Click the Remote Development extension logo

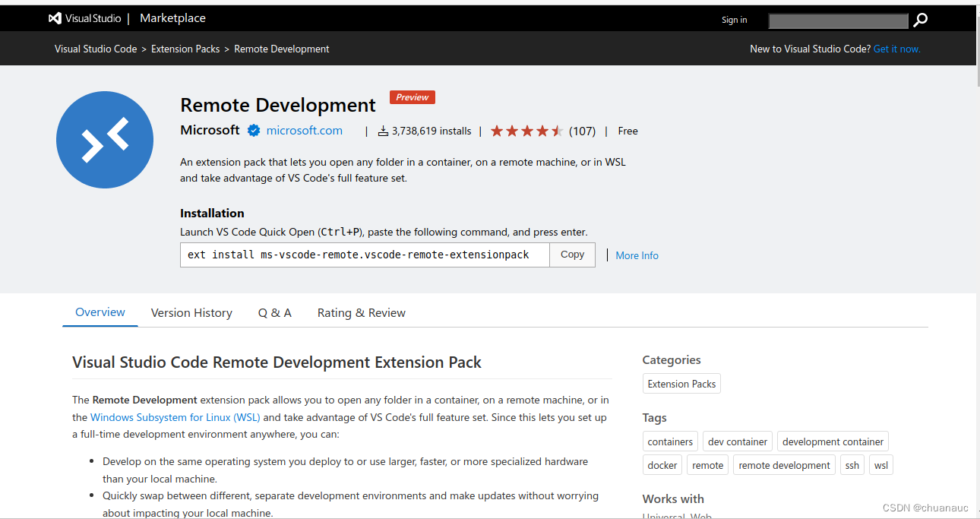coord(105,140)
